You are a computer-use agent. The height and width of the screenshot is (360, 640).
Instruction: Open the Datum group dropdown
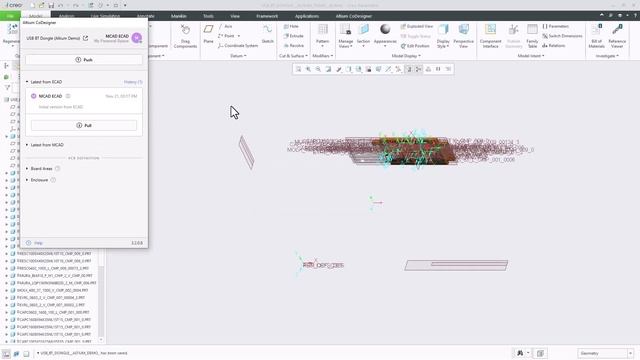238,56
